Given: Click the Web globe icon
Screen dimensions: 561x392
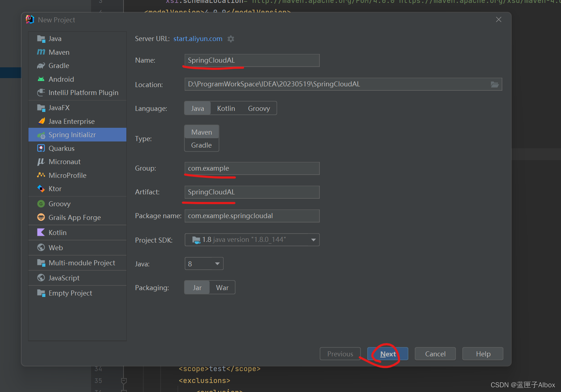Looking at the screenshot, I should pyautogui.click(x=41, y=248).
